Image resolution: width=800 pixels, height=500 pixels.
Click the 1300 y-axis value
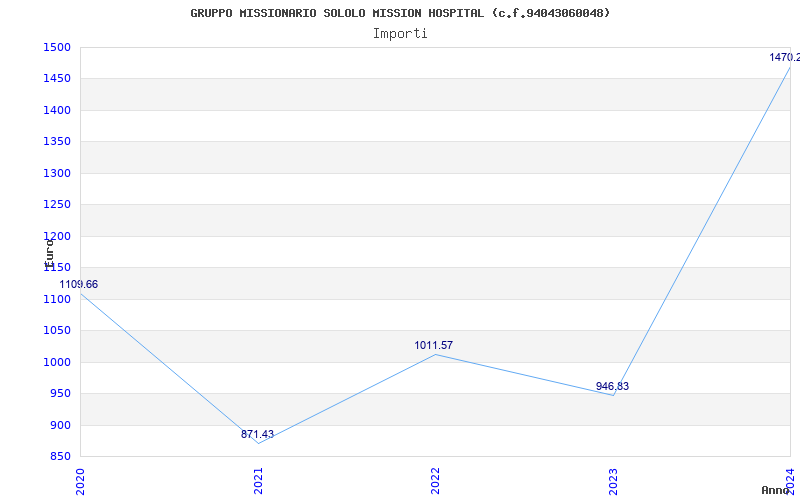pyautogui.click(x=57, y=173)
